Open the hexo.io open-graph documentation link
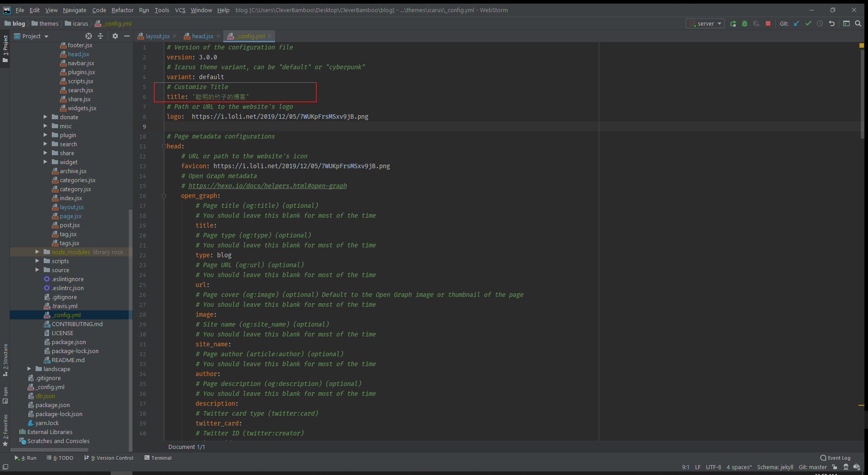 pyautogui.click(x=268, y=185)
